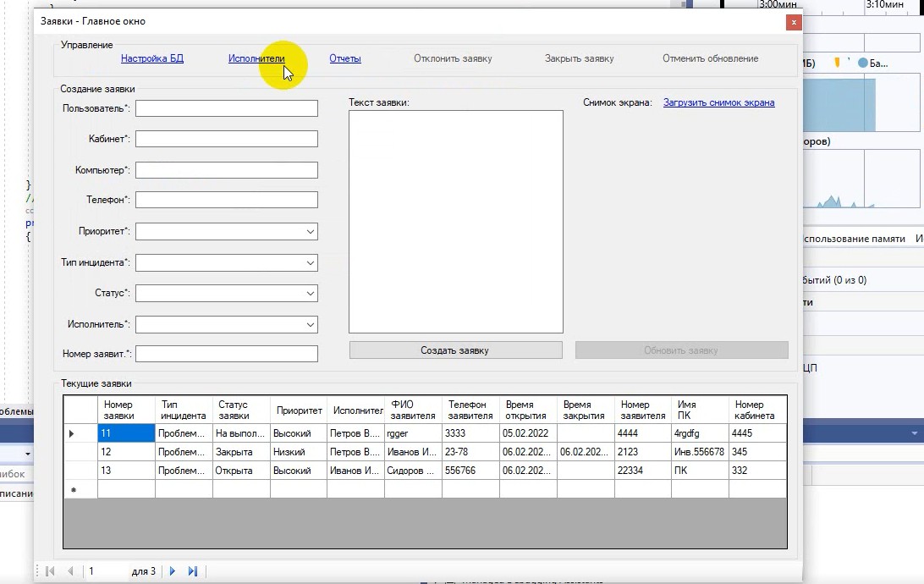Open the Настройка БД link

pos(152,58)
